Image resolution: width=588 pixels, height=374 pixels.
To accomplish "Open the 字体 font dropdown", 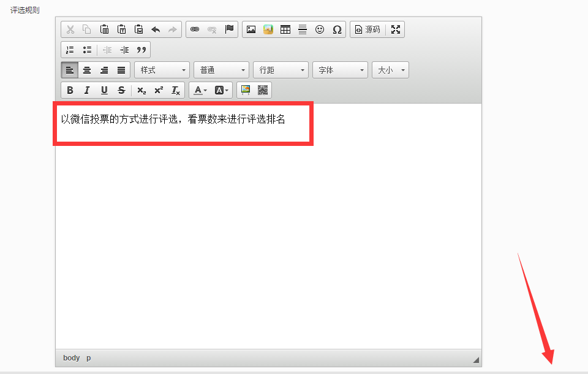I will click(x=340, y=70).
